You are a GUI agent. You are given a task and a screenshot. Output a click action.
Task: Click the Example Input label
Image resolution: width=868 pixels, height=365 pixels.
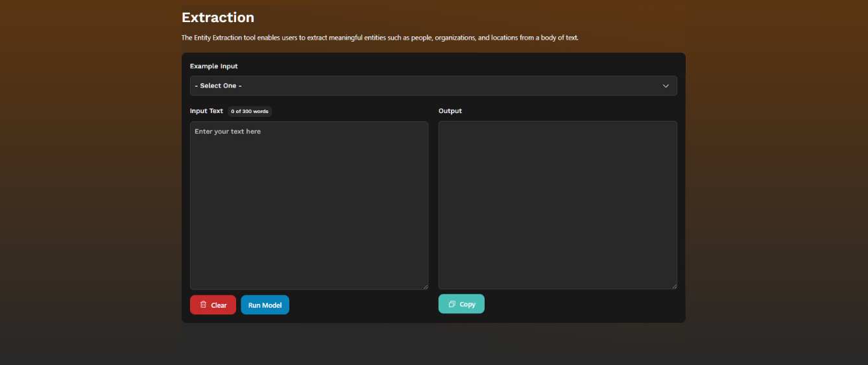coord(213,66)
